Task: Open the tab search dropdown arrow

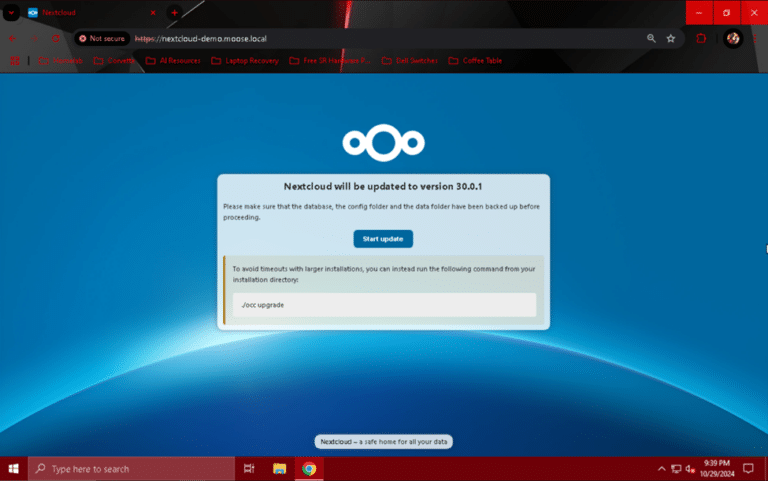Action: coord(11,12)
